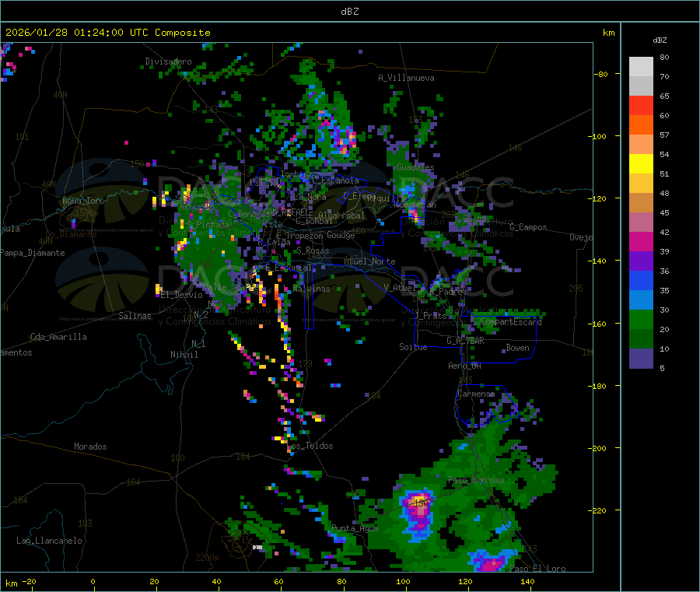Click the J_Prats map label
The image size is (700, 592).
click(x=431, y=316)
